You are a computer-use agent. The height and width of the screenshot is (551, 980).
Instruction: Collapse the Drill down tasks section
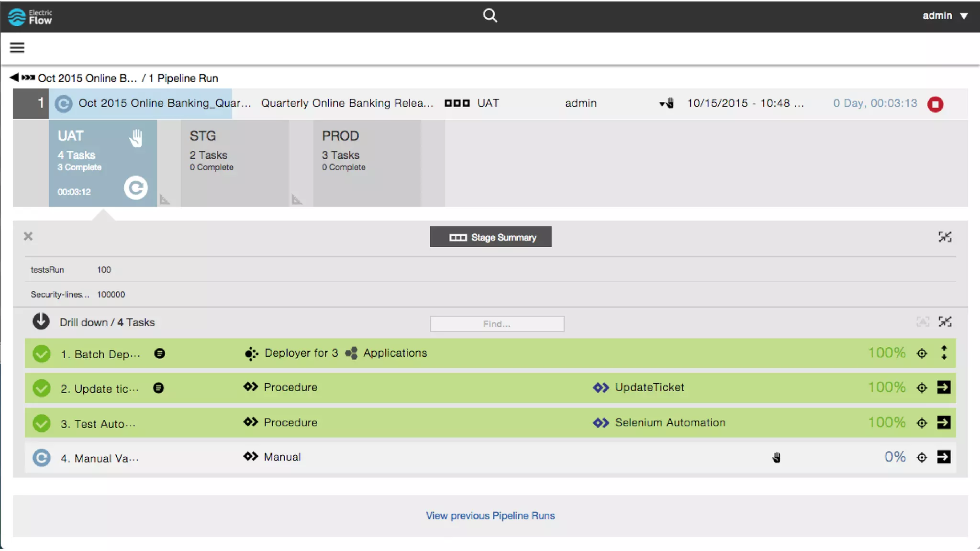pos(945,322)
